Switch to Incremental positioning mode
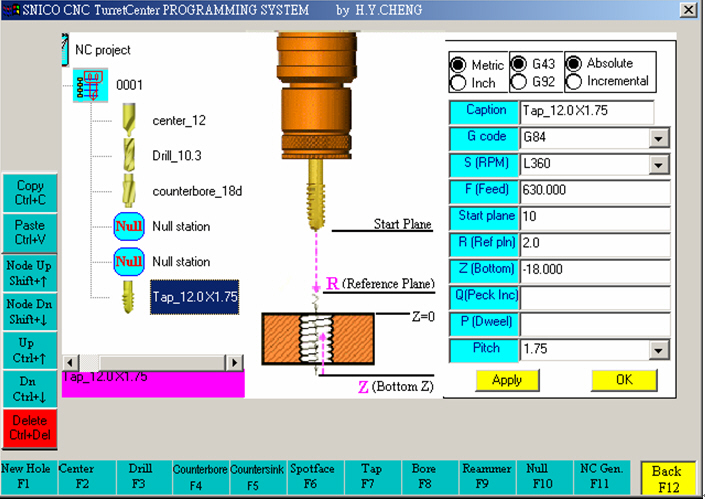This screenshot has width=705, height=499. coord(574,81)
